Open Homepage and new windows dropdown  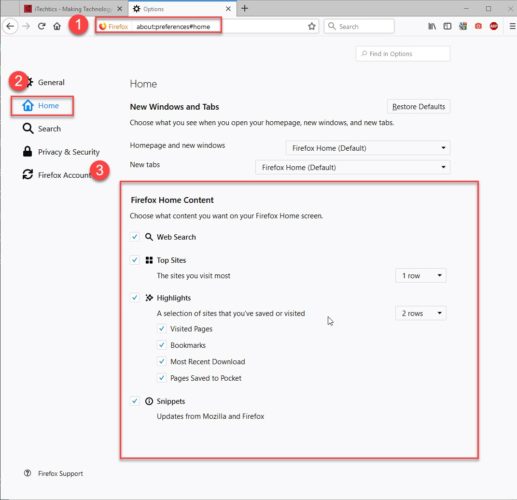click(368, 148)
